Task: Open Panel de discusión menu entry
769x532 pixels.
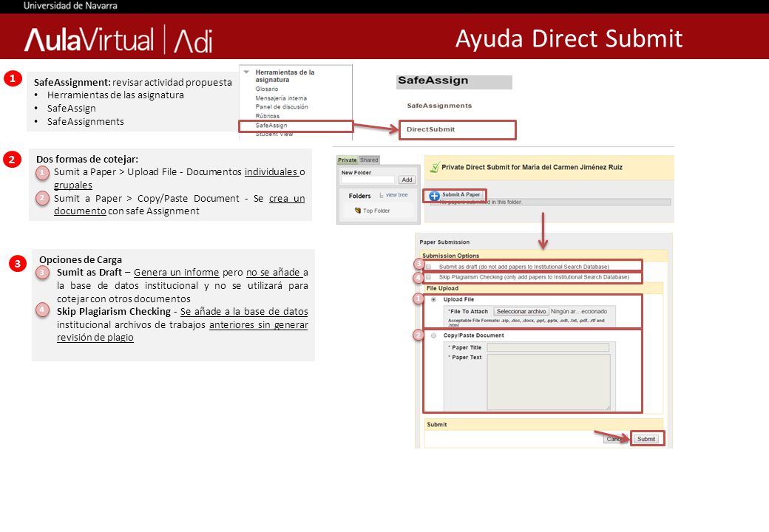Action: point(282,107)
